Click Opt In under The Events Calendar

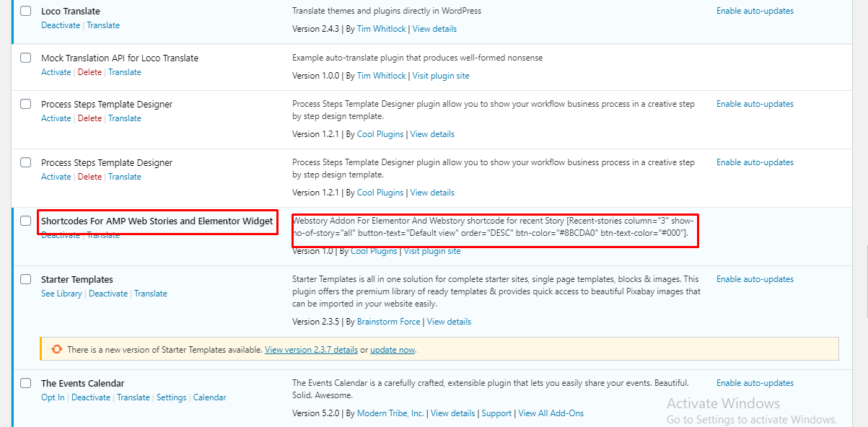(x=53, y=397)
